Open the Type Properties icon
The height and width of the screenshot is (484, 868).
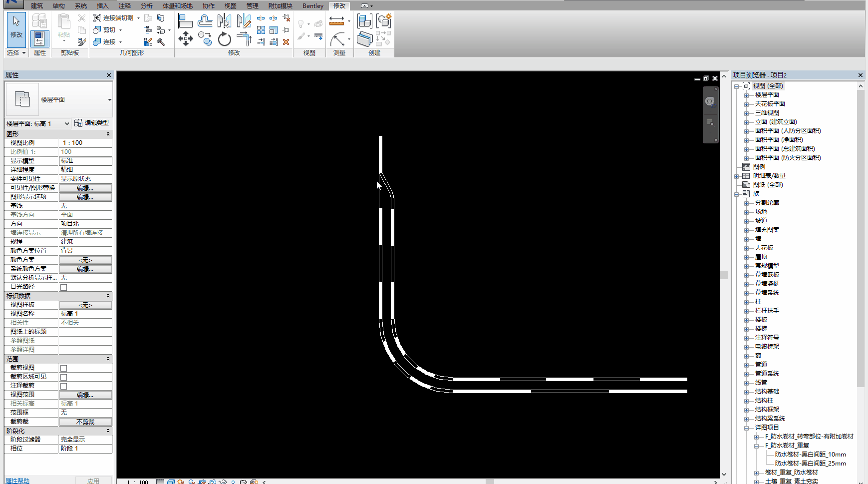(39, 21)
